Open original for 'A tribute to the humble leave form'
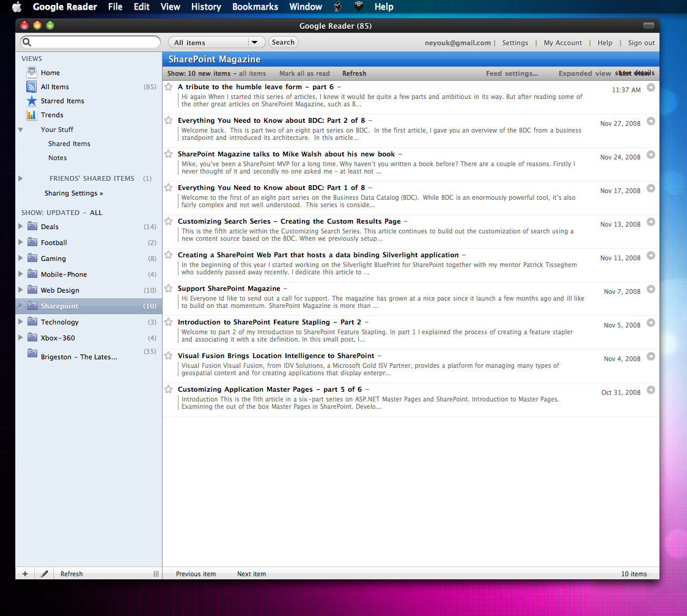The image size is (687, 616). (651, 87)
